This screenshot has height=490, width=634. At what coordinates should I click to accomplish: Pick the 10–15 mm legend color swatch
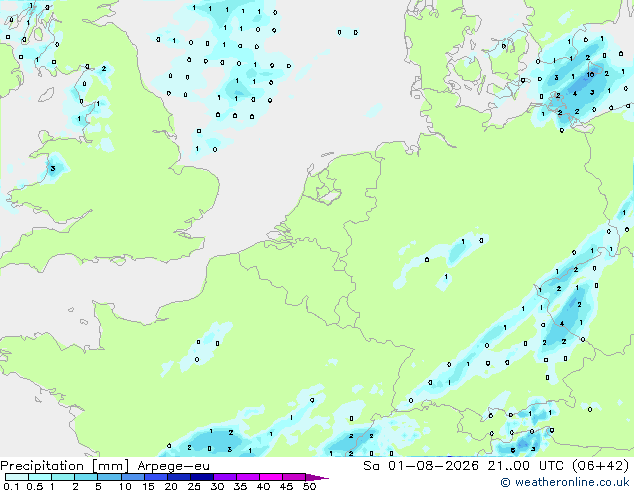pos(132,477)
